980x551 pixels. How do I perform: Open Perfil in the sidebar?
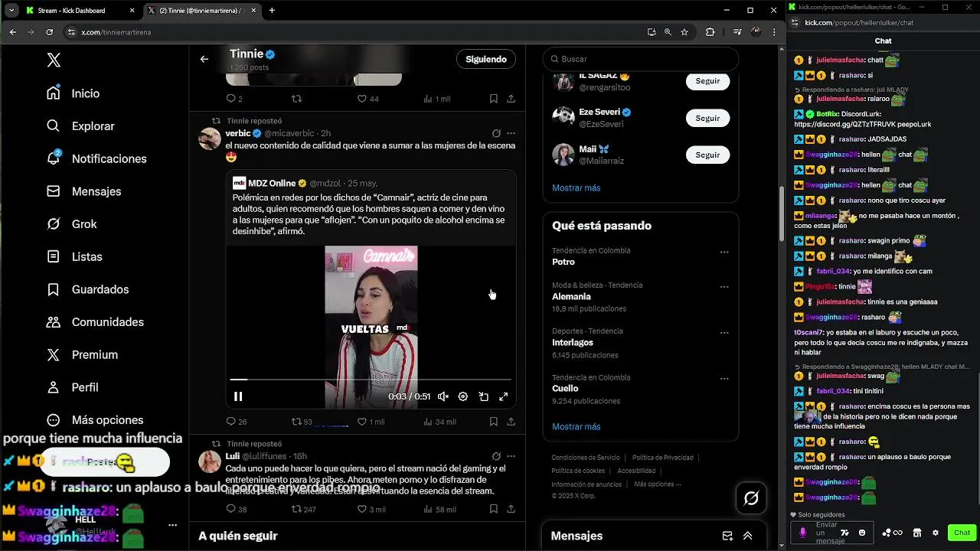(72, 387)
